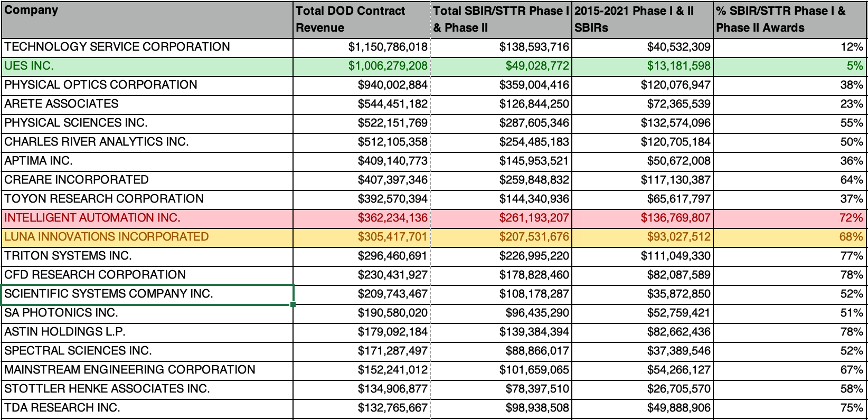Select the % SBIR/STTR Phase I & Phase II Awards header
Screen dimensions: 868x420
790,20
